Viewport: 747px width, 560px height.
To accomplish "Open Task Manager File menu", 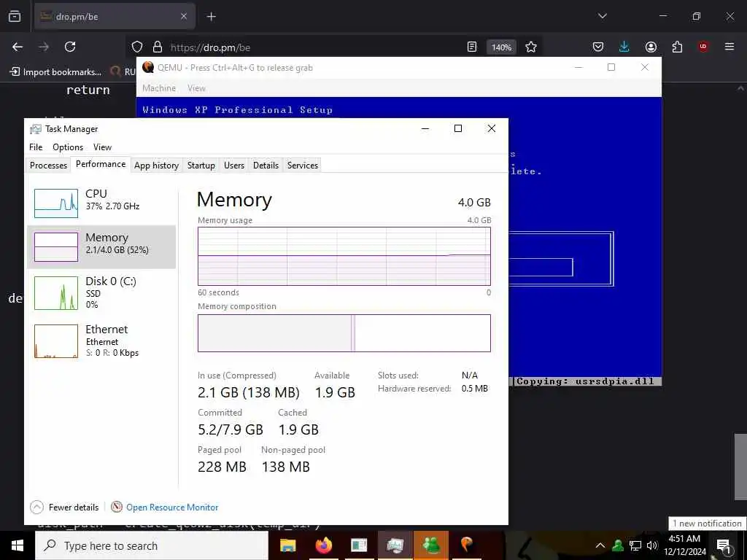I will pyautogui.click(x=36, y=147).
